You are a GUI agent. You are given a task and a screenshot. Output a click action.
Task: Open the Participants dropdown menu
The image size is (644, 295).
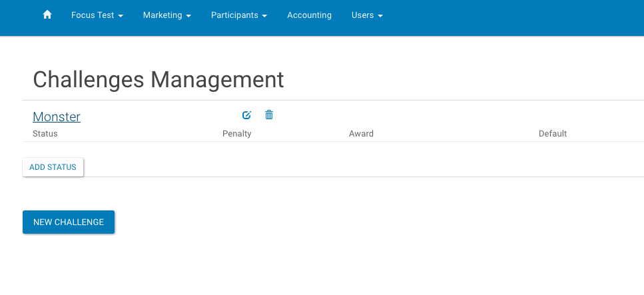click(239, 15)
